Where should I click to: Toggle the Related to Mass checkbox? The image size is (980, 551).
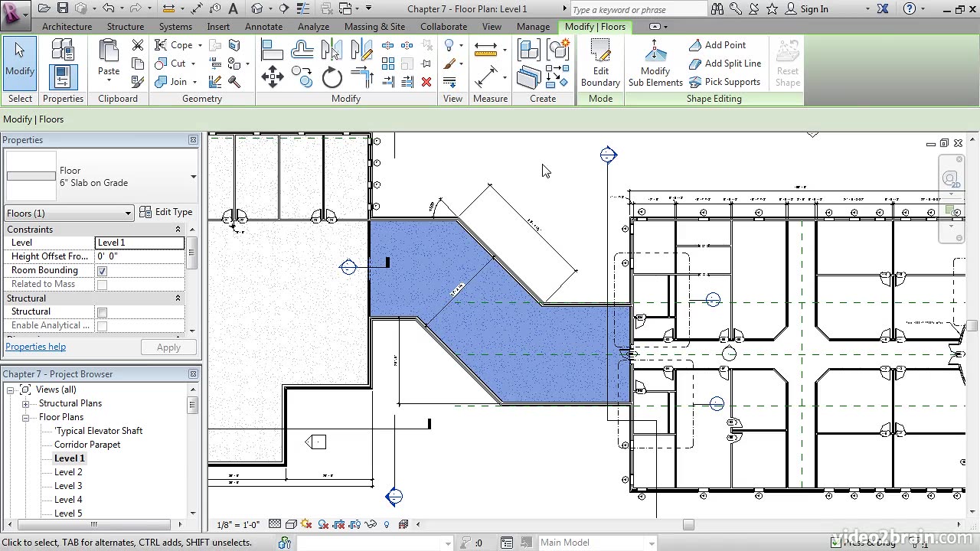(x=102, y=285)
